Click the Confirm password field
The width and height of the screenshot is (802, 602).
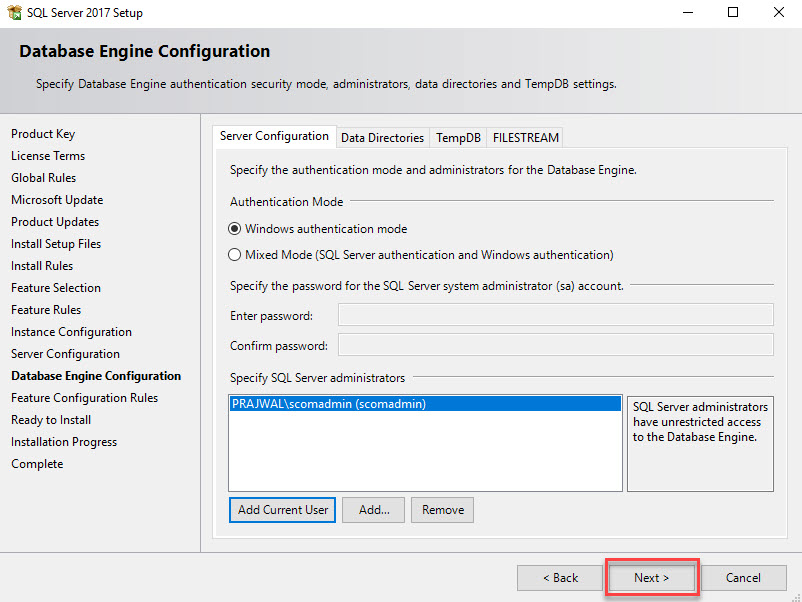tap(555, 345)
